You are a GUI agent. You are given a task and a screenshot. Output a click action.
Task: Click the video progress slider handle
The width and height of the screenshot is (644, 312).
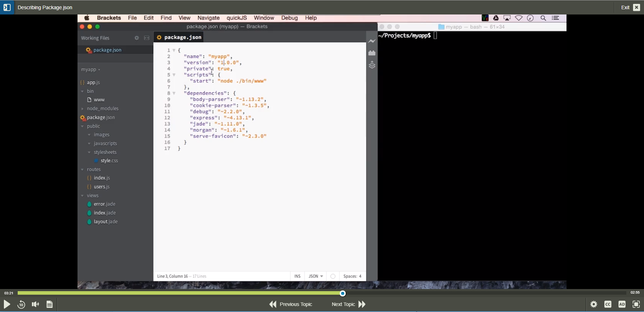(343, 293)
